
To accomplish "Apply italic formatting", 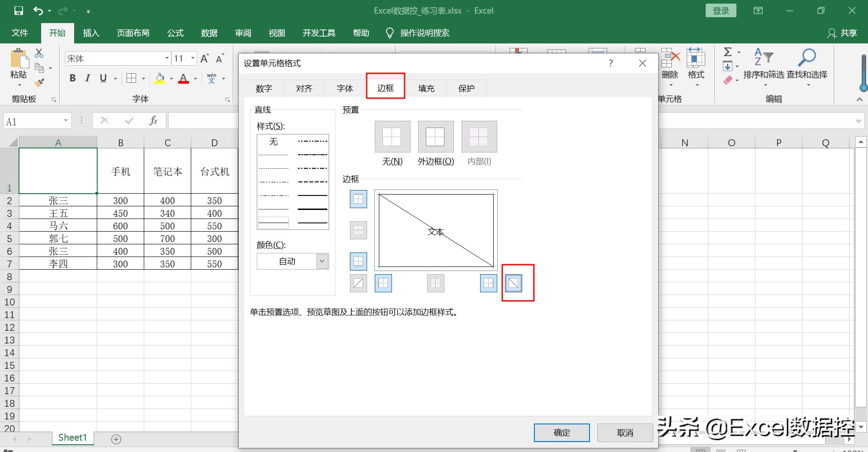I will tap(87, 78).
